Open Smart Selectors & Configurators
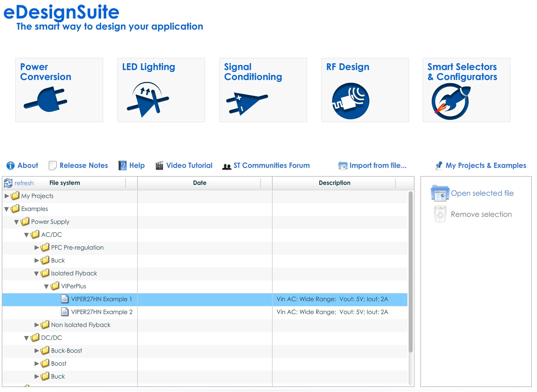This screenshot has width=537, height=392. click(x=467, y=90)
